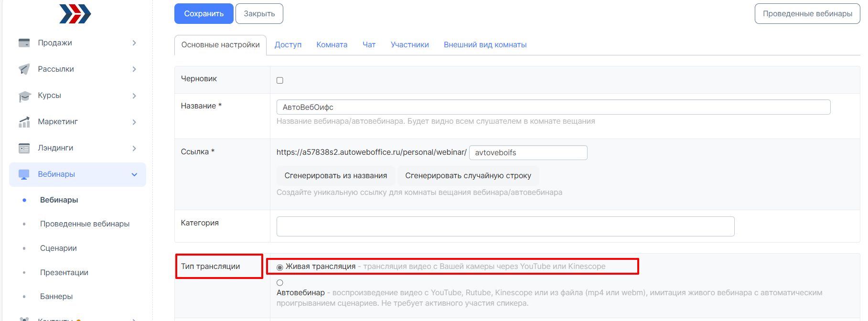Click the Черновик label
The image size is (868, 321).
coord(199,79)
